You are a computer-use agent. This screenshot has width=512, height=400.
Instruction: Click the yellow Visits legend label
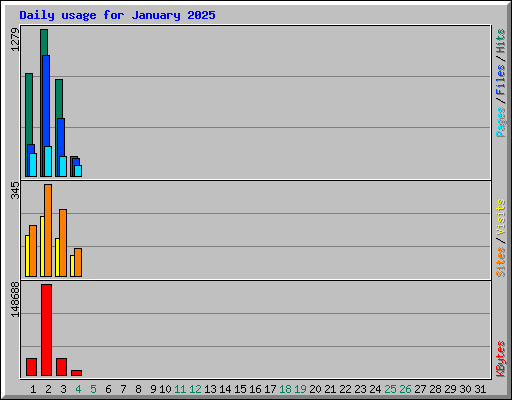click(x=500, y=217)
